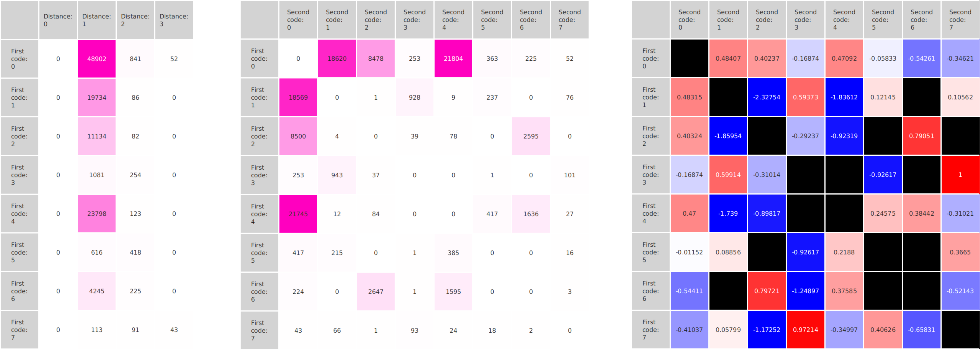Select the bright red cell valued 1
Image resolution: width=980 pixels, height=350 pixels.
[x=960, y=175]
